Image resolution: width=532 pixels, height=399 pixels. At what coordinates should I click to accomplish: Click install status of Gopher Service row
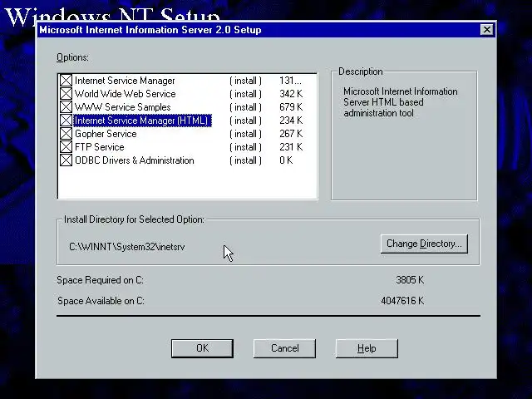pyautogui.click(x=246, y=134)
